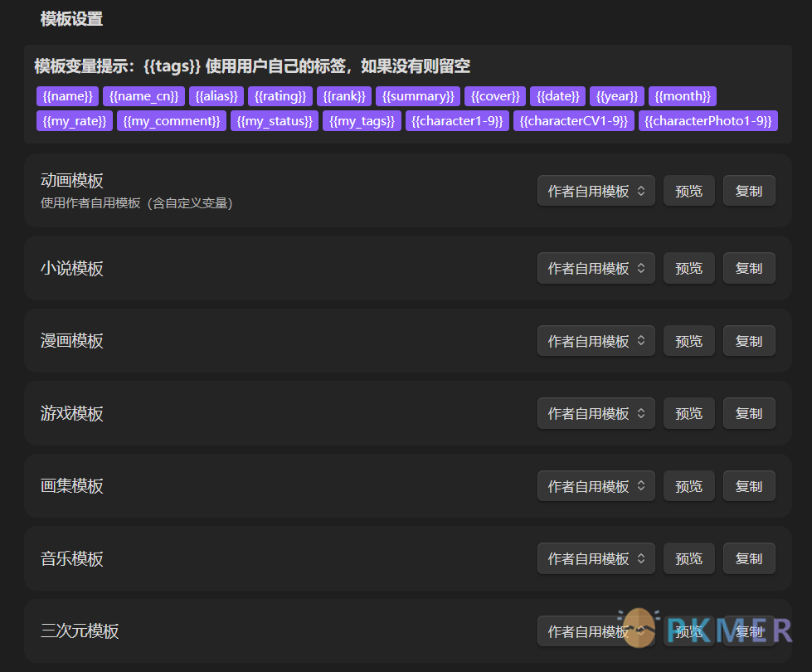Select the {{my_comment}} variable tag
This screenshot has height=672, width=812.
pos(172,121)
